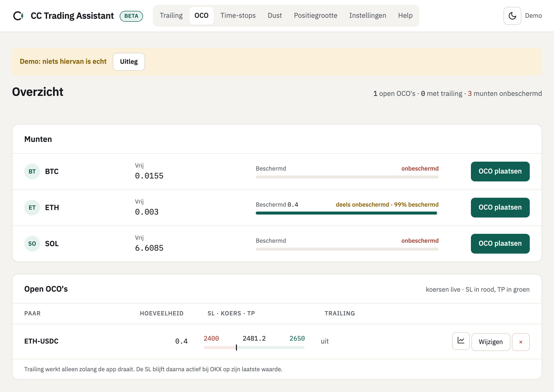
Task: Open the Instellingen tab
Action: tap(368, 16)
